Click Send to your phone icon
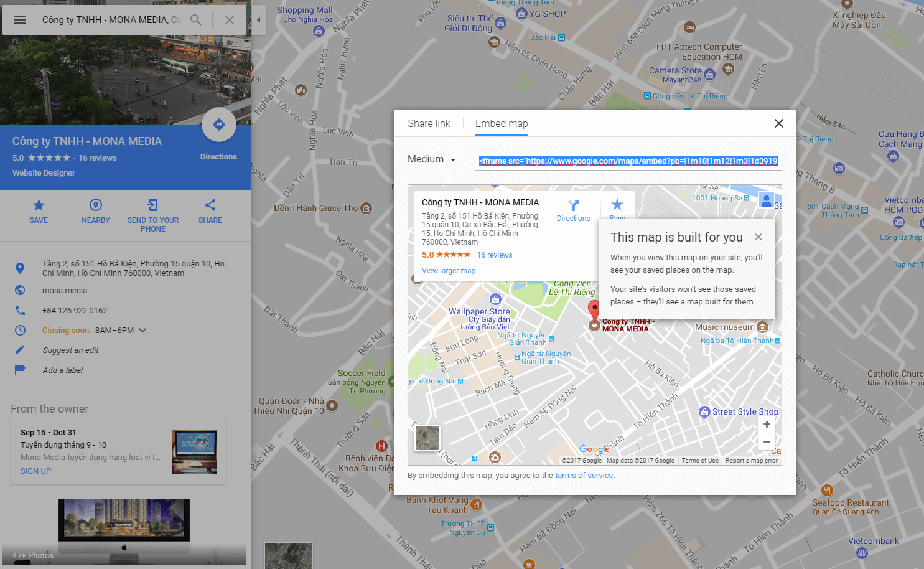The height and width of the screenshot is (569, 924). pyautogui.click(x=153, y=205)
